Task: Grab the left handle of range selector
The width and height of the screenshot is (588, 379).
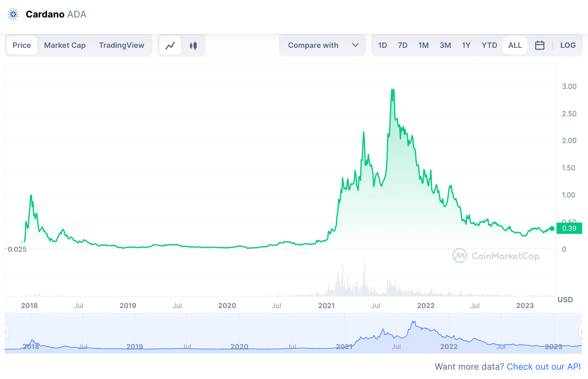Action: pyautogui.click(x=6, y=333)
